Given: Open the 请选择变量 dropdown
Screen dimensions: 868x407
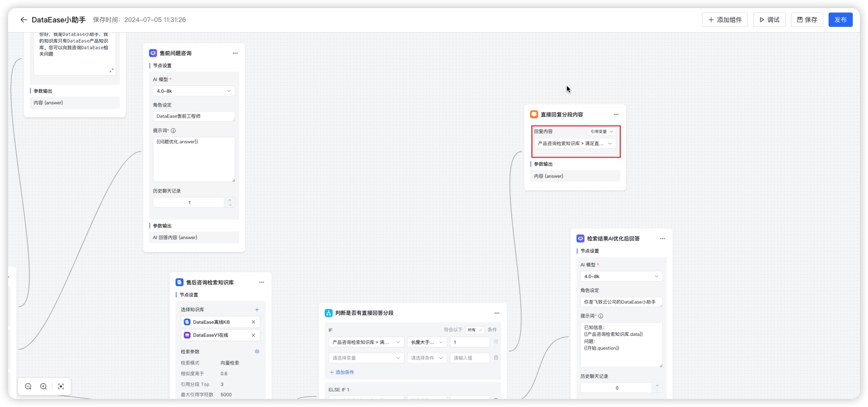Looking at the screenshot, I should coord(366,358).
